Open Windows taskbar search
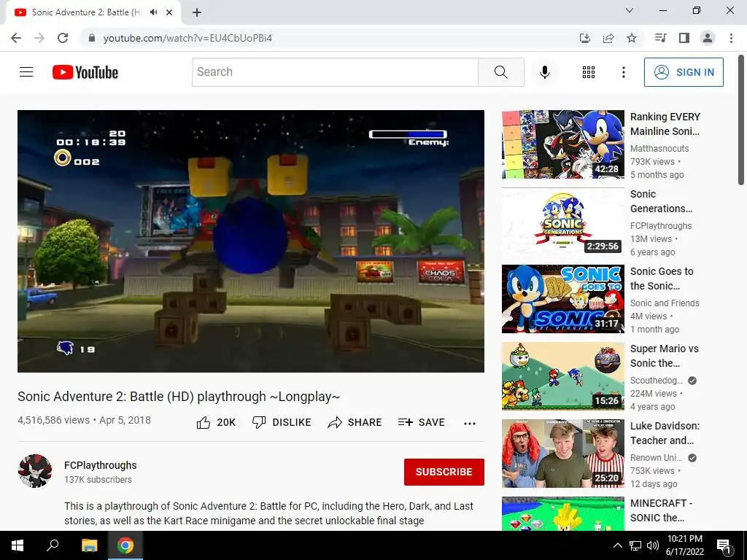The height and width of the screenshot is (560, 747). [x=53, y=545]
